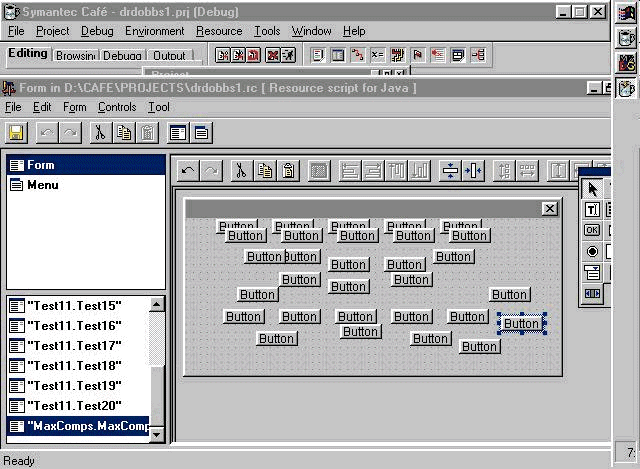Open the Environment menu
The image size is (640, 469).
click(x=154, y=31)
